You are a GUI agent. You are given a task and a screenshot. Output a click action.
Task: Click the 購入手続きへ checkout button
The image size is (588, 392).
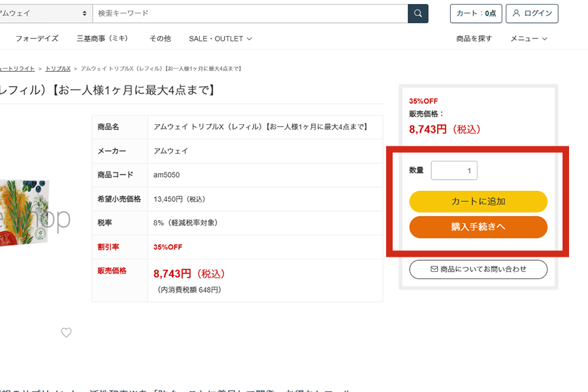point(478,227)
